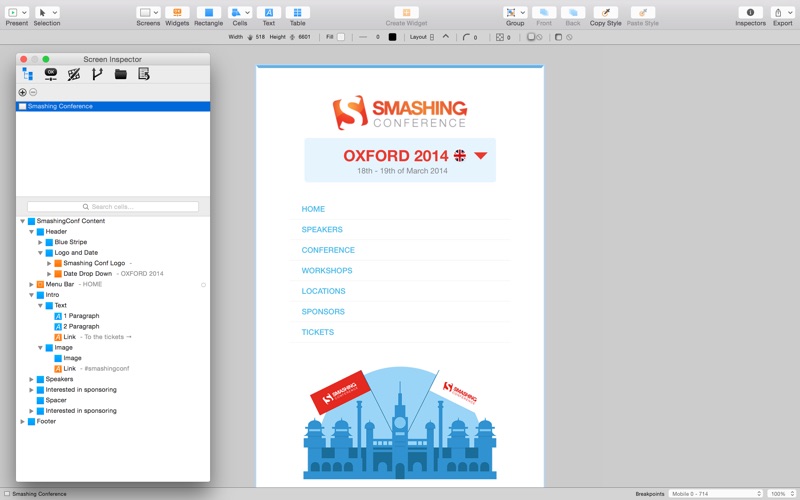This screenshot has width=800, height=500.
Task: Click the Layout direction icon
Action: click(432, 37)
